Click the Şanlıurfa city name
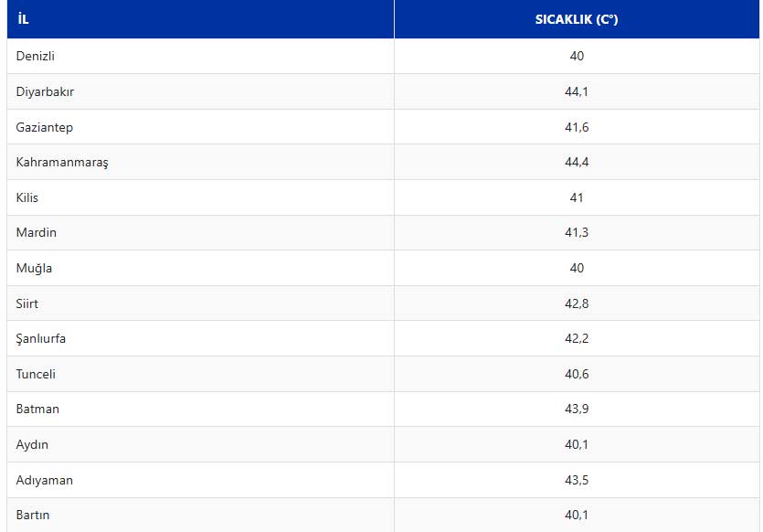Image resolution: width=763 pixels, height=532 pixels. 40,339
